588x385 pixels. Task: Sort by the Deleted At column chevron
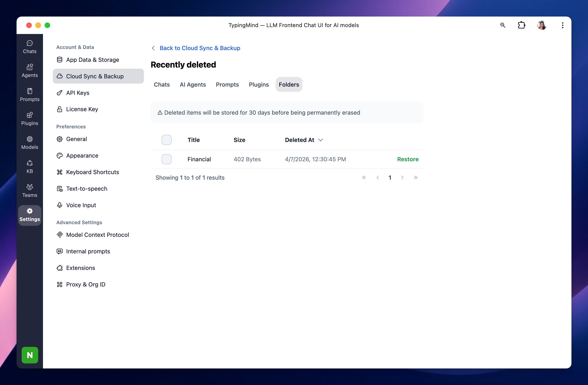point(320,140)
